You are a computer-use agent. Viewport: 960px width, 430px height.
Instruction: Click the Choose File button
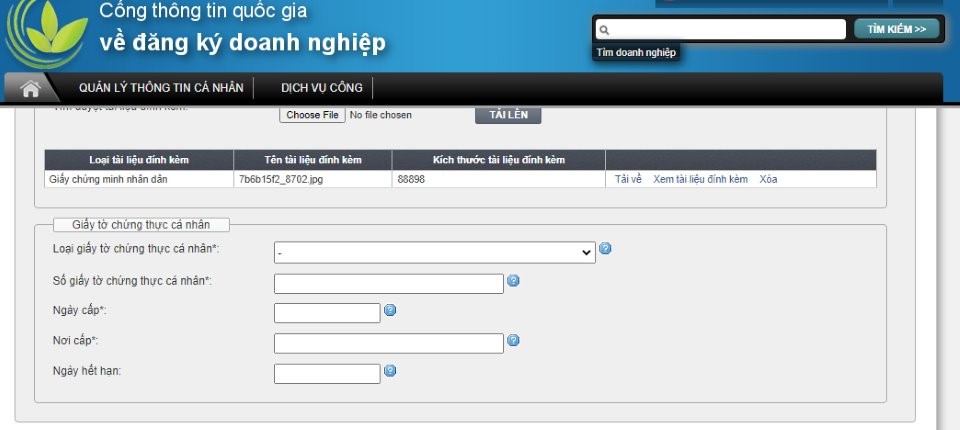tap(311, 115)
